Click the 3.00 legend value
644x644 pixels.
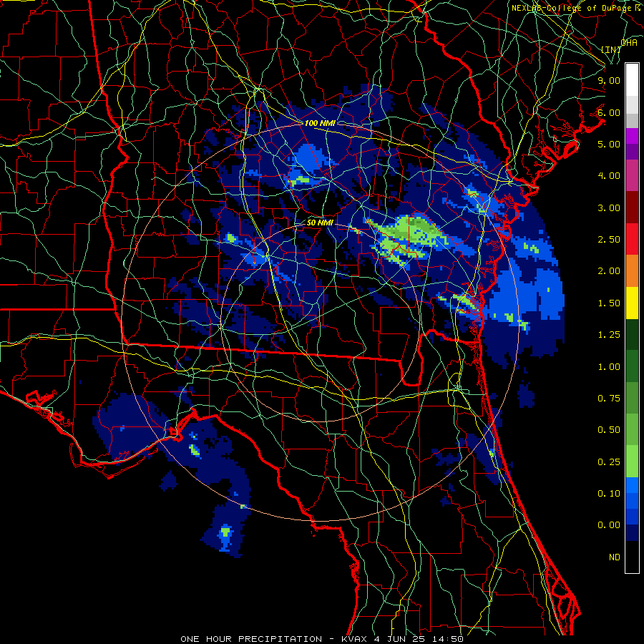pos(609,208)
